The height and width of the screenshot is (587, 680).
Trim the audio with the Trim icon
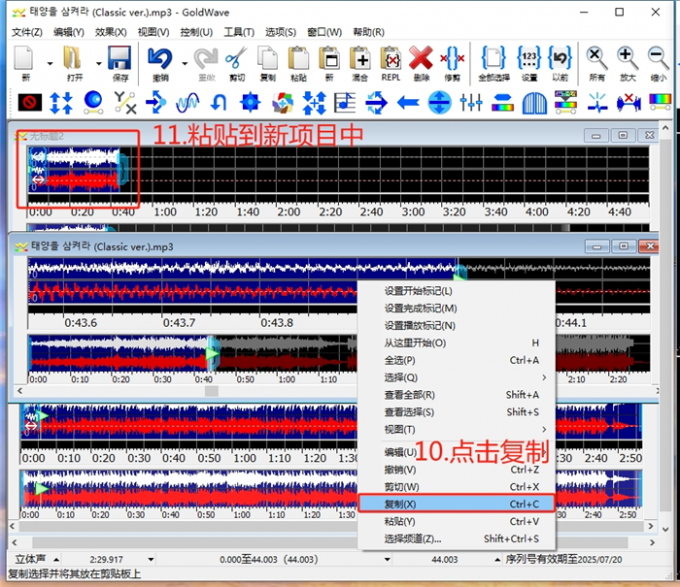[x=452, y=63]
